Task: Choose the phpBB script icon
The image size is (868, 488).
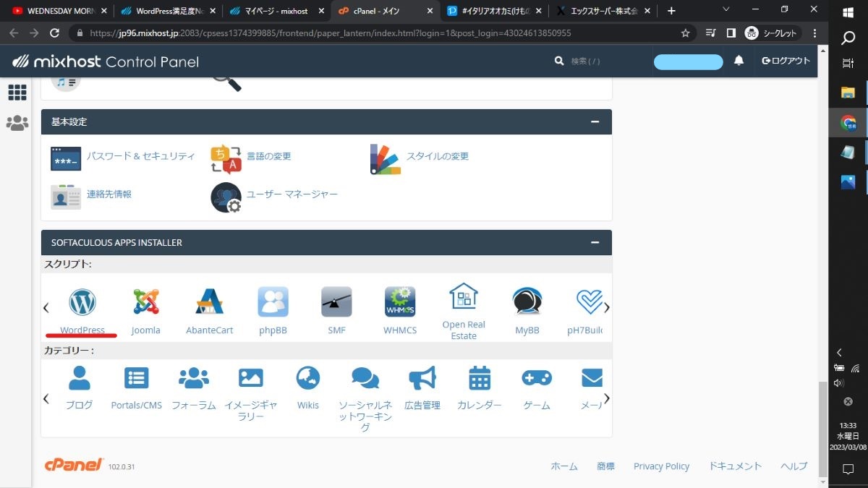Action: (273, 302)
